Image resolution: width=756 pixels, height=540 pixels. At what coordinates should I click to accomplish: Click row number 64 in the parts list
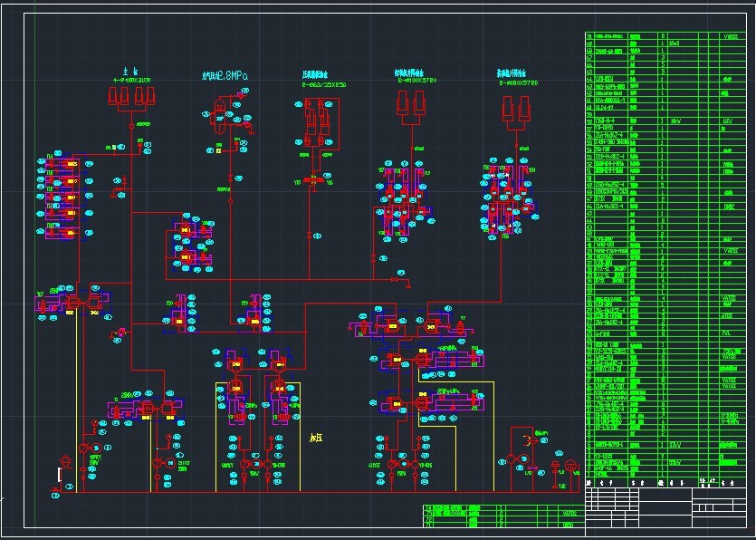589,78
